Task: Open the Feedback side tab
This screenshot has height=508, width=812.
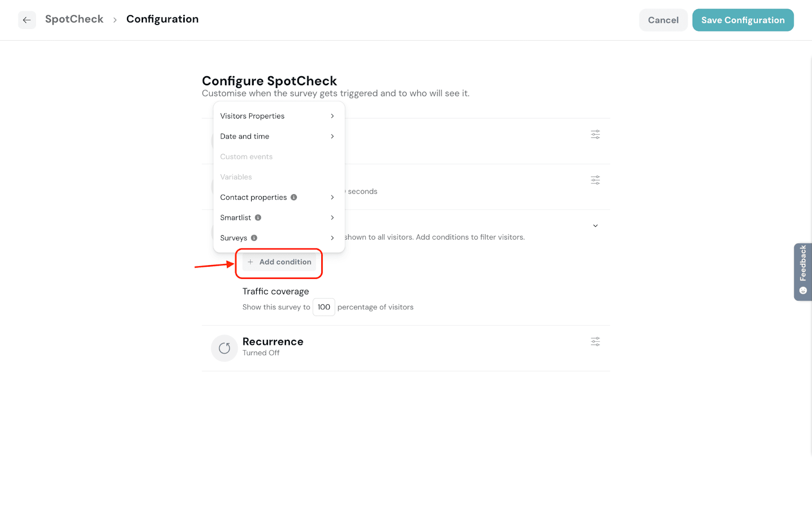Action: [x=802, y=272]
